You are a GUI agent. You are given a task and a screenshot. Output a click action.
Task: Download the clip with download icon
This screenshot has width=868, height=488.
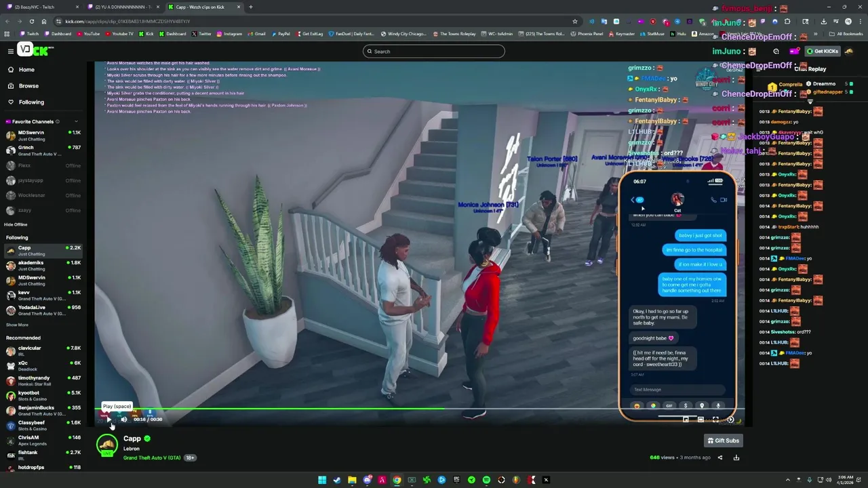click(736, 457)
